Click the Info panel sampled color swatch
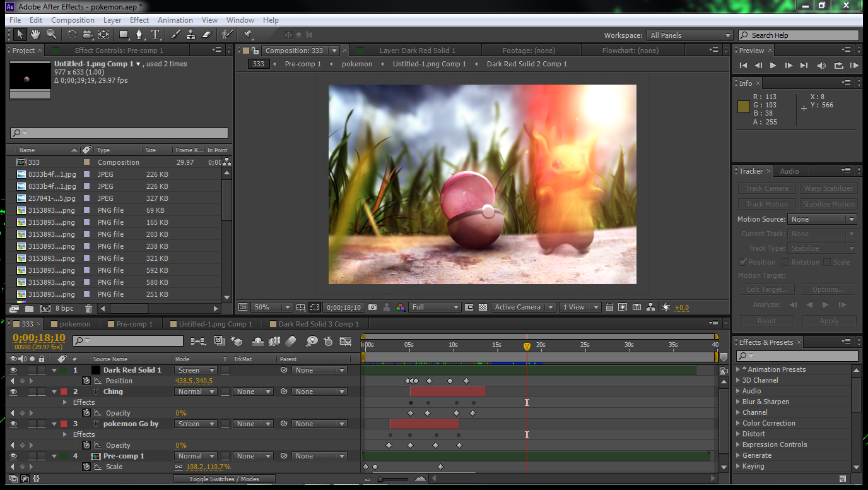This screenshot has width=868, height=490. pyautogui.click(x=743, y=107)
